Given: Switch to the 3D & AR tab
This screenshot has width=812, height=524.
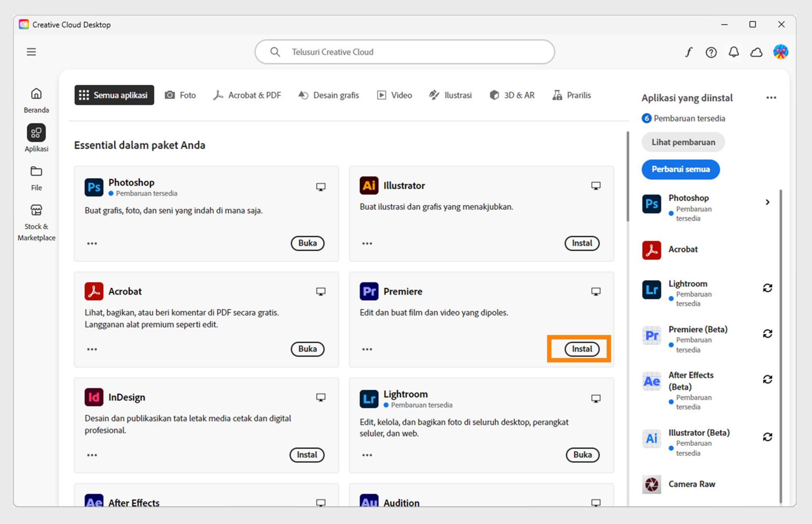Looking at the screenshot, I should point(512,95).
